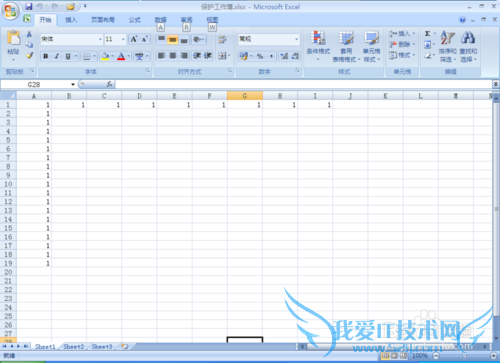500x363 pixels.
Task: Undo the last action in quick access toolbar
Action: (39, 6)
